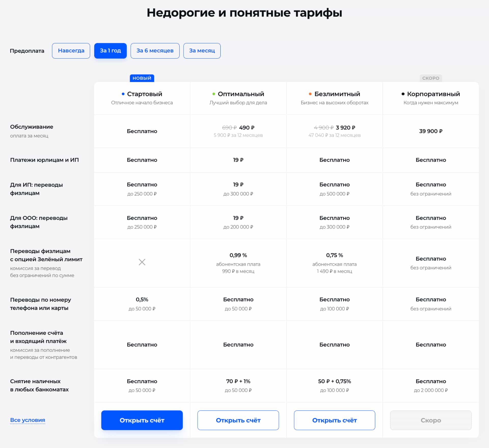The image size is (489, 448).
Task: Click the Оптимальный tariff heading
Action: (241, 94)
